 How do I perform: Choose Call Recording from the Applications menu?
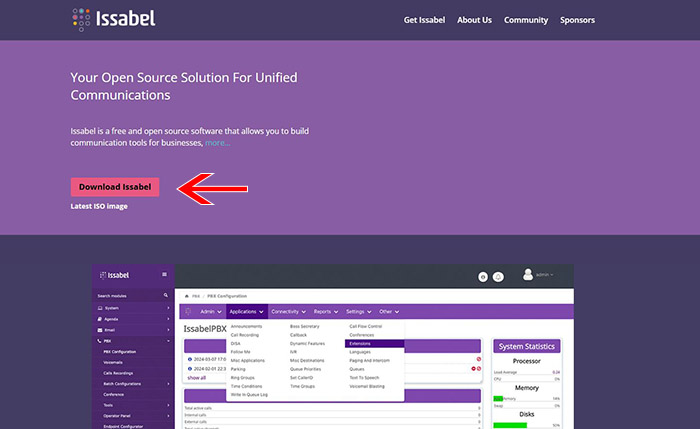pos(245,335)
